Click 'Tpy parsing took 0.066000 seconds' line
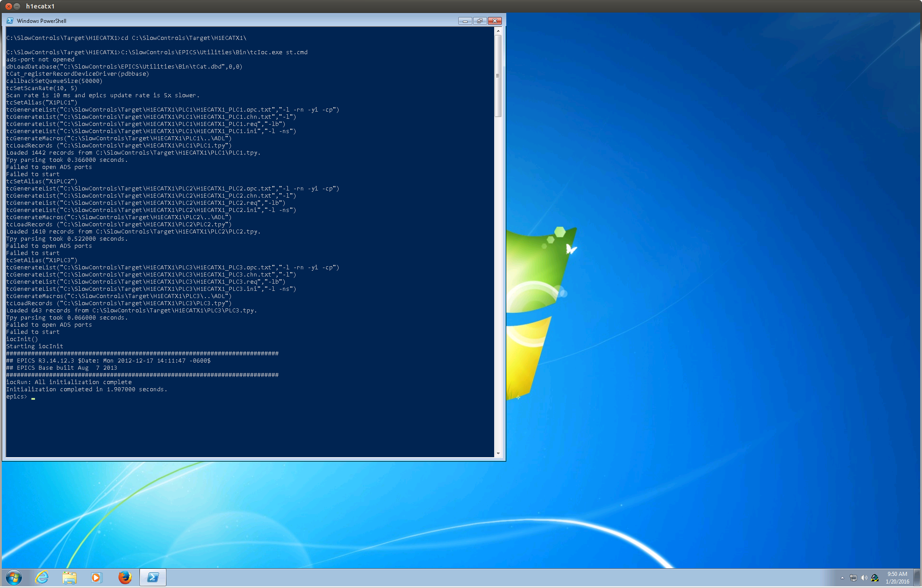922x588 pixels. click(67, 318)
